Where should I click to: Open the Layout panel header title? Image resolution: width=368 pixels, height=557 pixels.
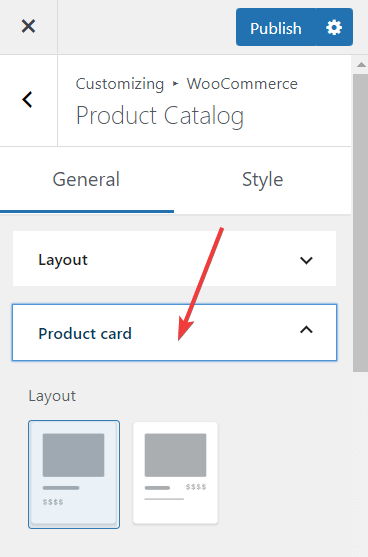(x=63, y=260)
